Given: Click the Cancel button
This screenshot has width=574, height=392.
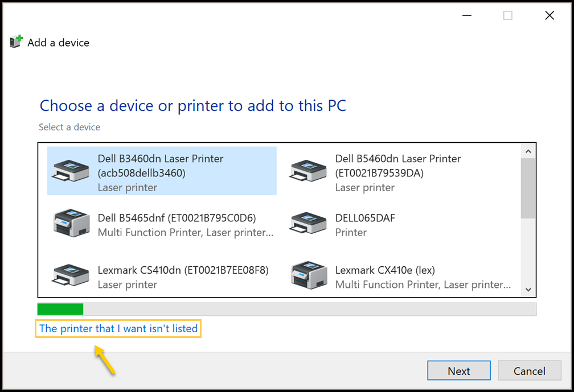Looking at the screenshot, I should (x=529, y=370).
